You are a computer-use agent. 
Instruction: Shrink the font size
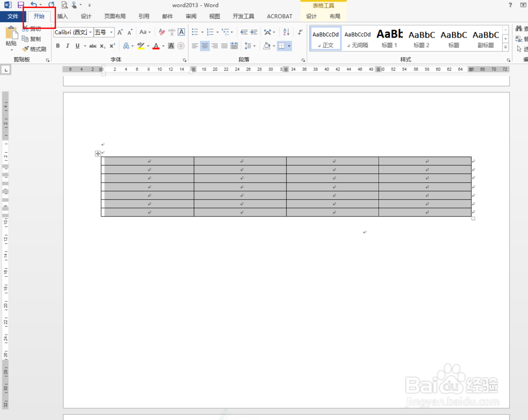130,32
